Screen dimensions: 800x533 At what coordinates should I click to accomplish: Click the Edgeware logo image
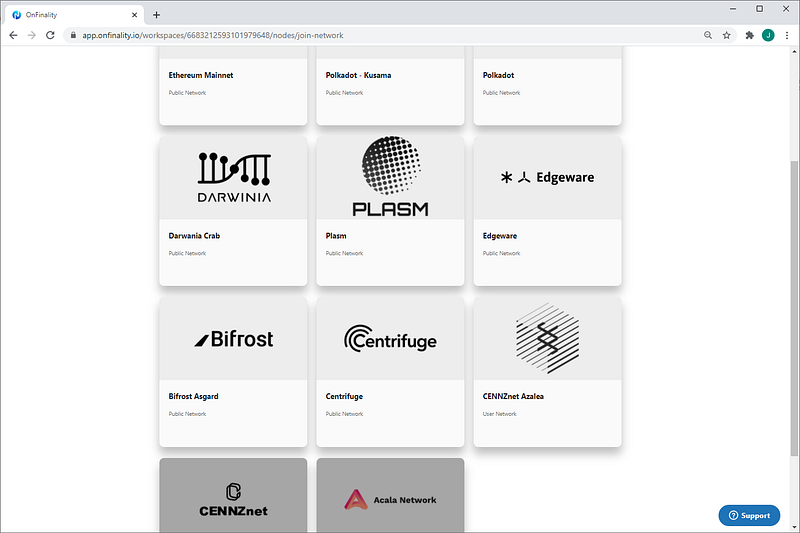547,177
